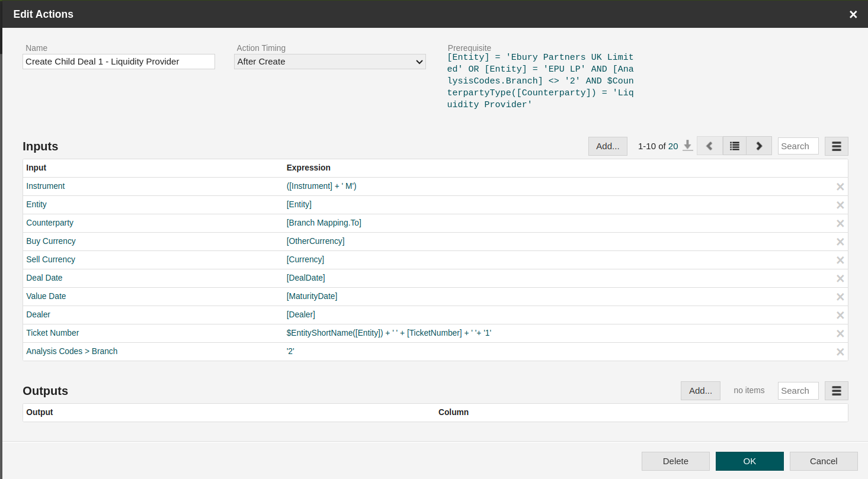Image resolution: width=868 pixels, height=479 pixels.
Task: Delete the Counterparty input with its X
Action: tap(840, 223)
